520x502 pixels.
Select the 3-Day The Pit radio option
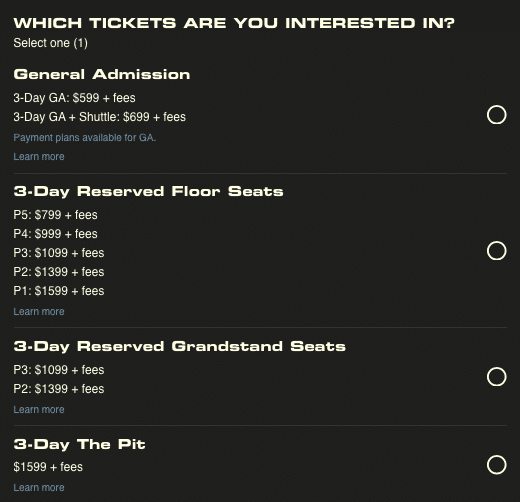click(496, 465)
